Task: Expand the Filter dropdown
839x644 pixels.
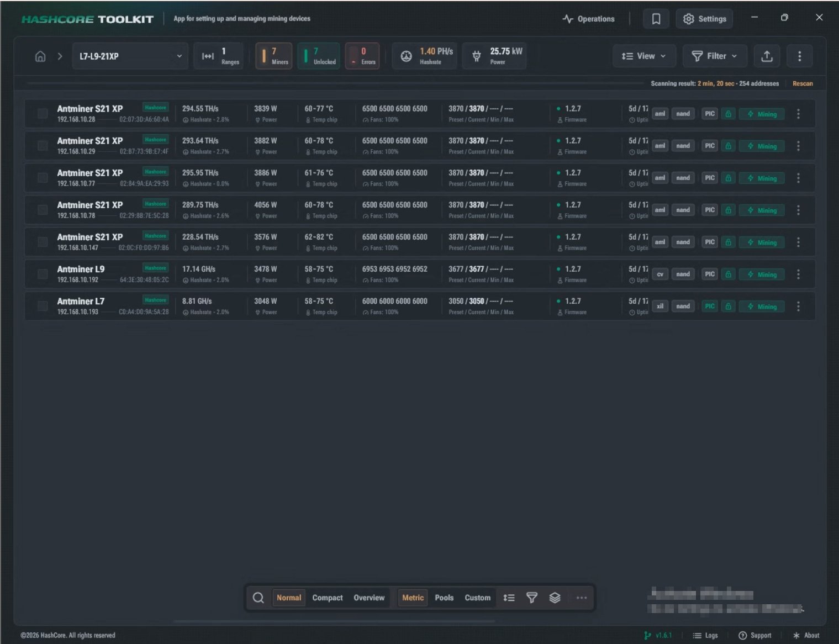Action: pyautogui.click(x=715, y=56)
